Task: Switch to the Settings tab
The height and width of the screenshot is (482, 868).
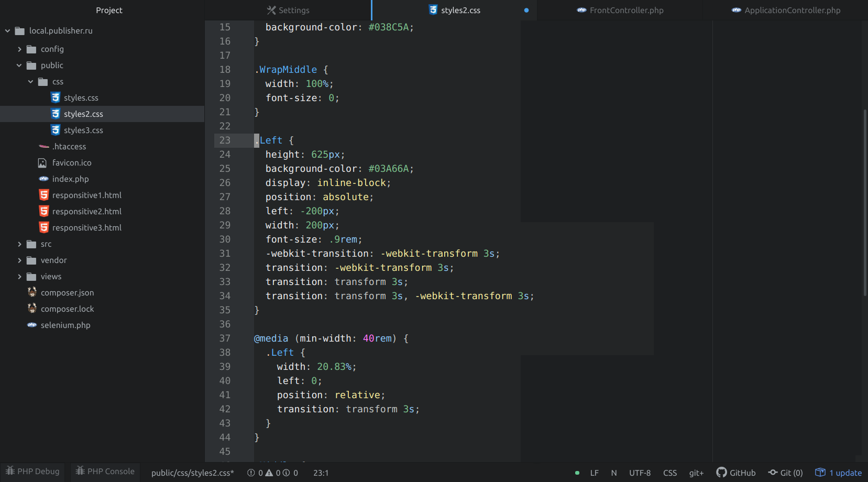Action: 288,10
